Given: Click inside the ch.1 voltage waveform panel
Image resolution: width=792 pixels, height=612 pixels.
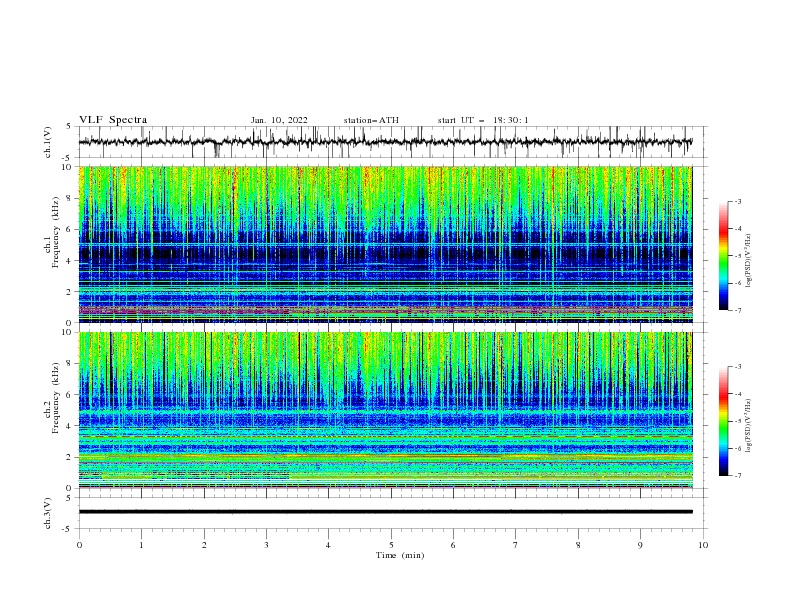Looking at the screenshot, I should 392,142.
